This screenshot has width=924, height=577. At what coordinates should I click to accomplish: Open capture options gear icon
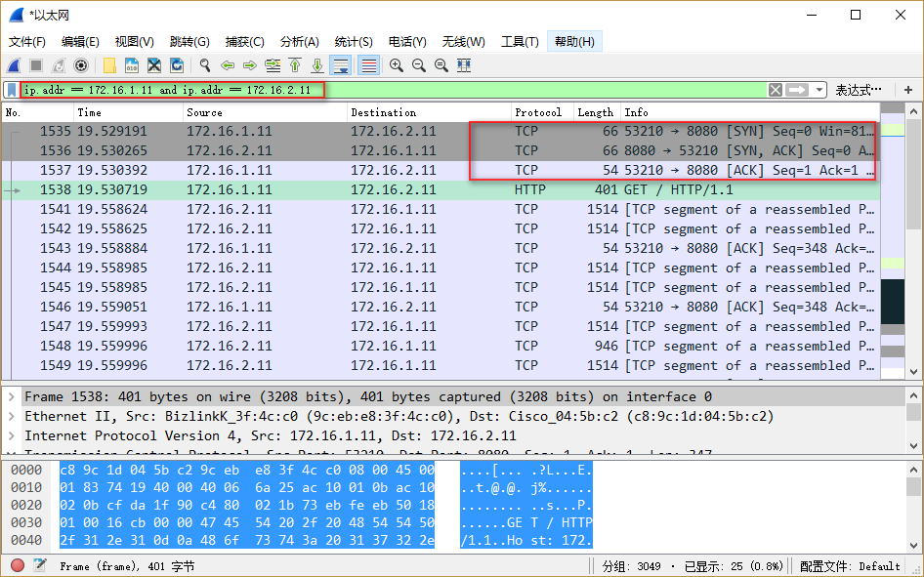point(81,65)
